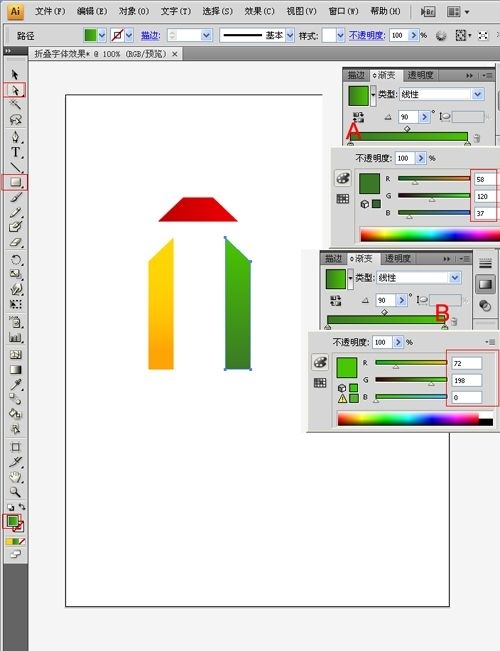Select the Live Paint Bucket tool
This screenshot has width=500, height=651.
(15, 414)
